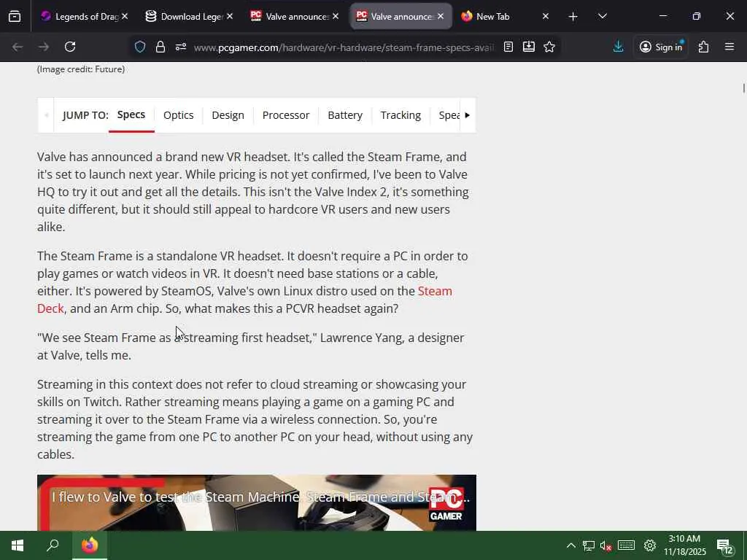Show hidden system tray icons
The image size is (747, 560).
[570, 545]
